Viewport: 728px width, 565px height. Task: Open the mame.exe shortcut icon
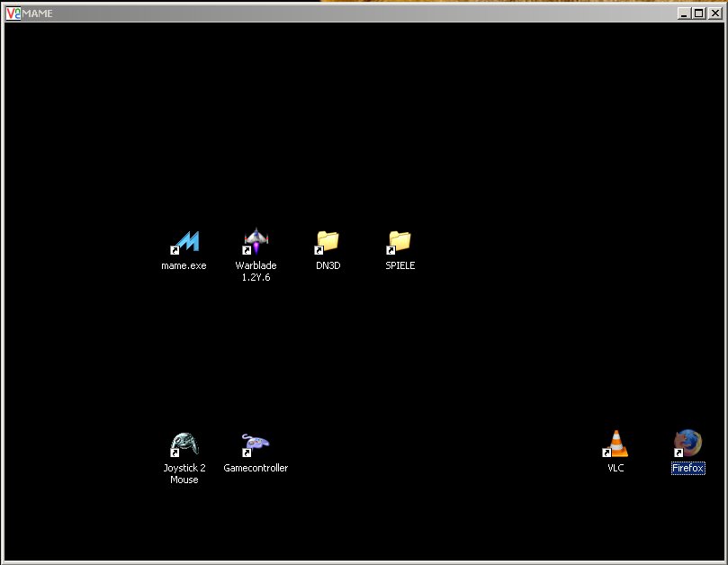tap(184, 241)
